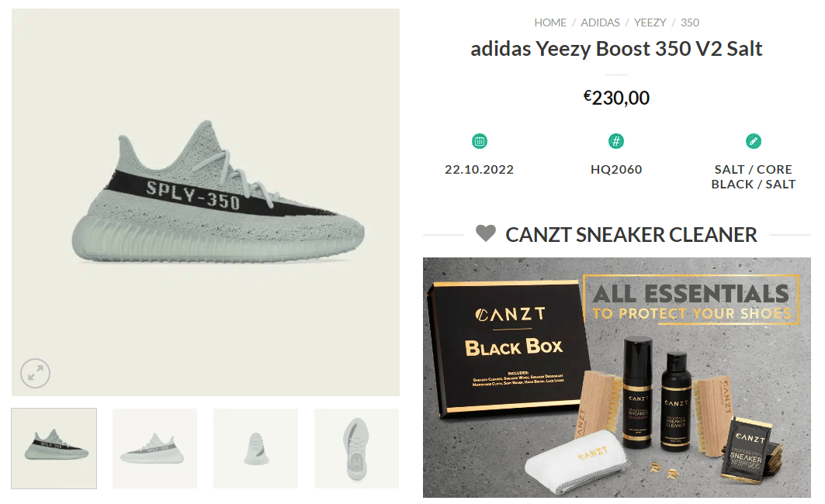Click the heart icon beside CANZT heading
825x504 pixels.
[x=486, y=233]
